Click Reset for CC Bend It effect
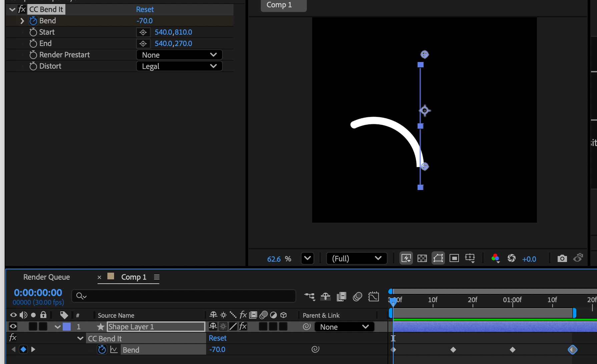 coord(145,10)
